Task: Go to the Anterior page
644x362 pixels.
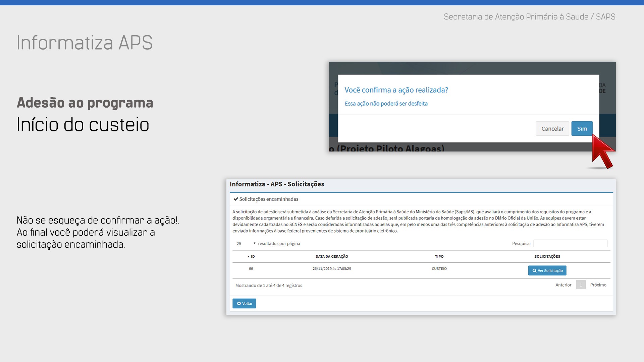Action: click(563, 285)
